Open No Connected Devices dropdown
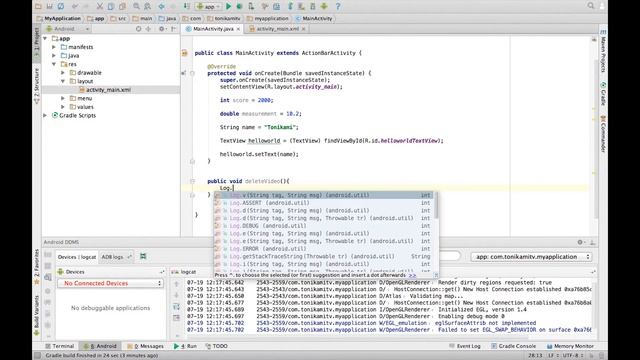The width and height of the screenshot is (640, 360). pos(110,283)
